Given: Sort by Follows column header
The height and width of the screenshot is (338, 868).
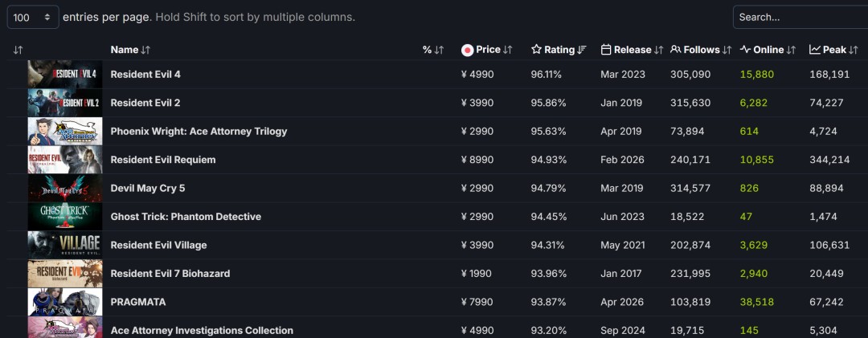Looking at the screenshot, I should click(x=701, y=50).
